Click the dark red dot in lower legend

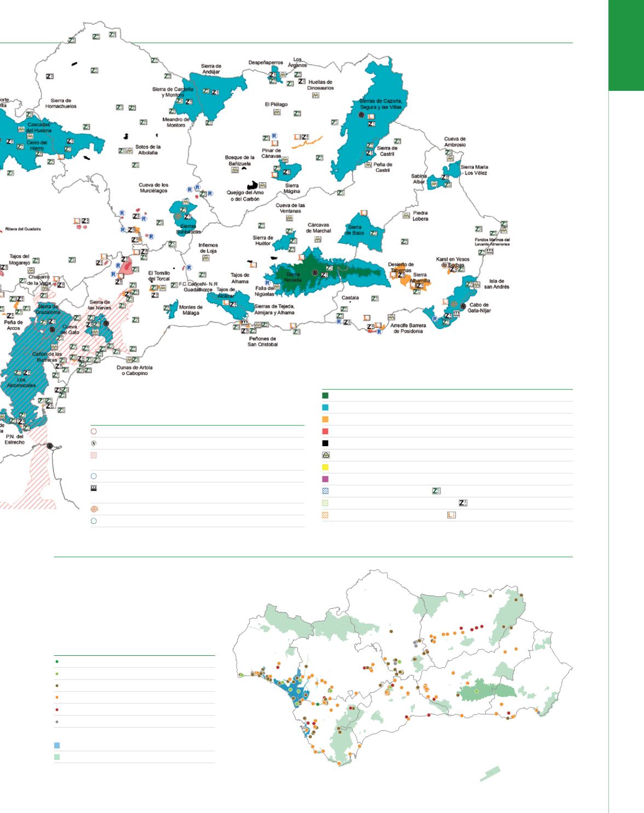58,710
